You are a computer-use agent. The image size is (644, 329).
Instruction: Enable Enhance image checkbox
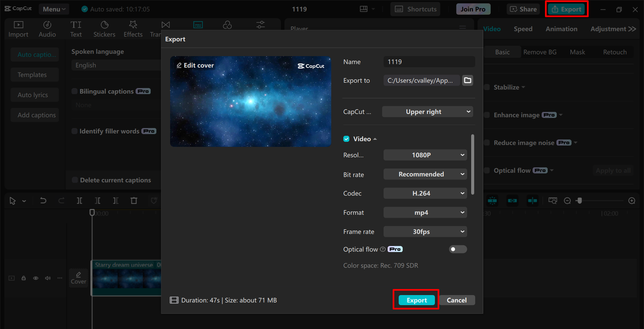tap(487, 115)
